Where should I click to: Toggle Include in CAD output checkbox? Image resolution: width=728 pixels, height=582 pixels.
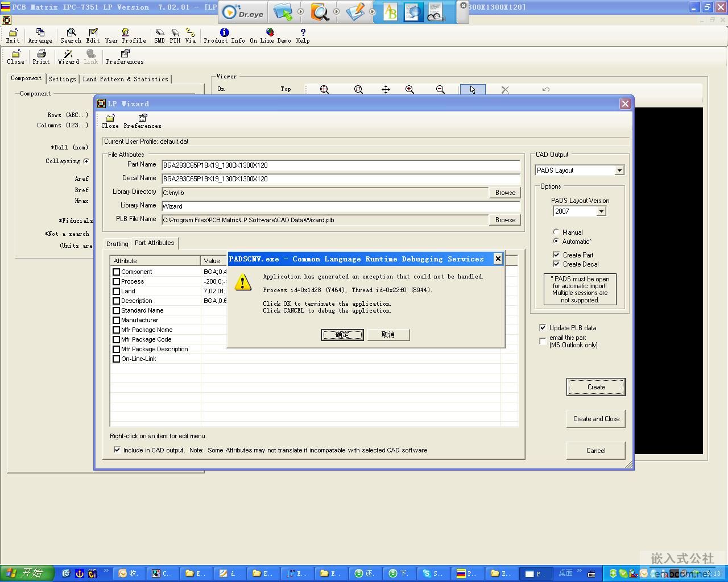(117, 450)
